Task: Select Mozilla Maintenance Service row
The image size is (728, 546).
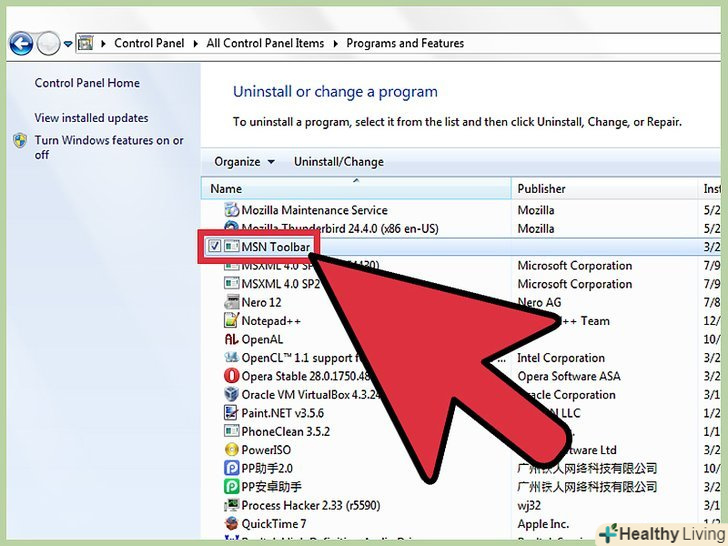Action: pyautogui.click(x=314, y=210)
